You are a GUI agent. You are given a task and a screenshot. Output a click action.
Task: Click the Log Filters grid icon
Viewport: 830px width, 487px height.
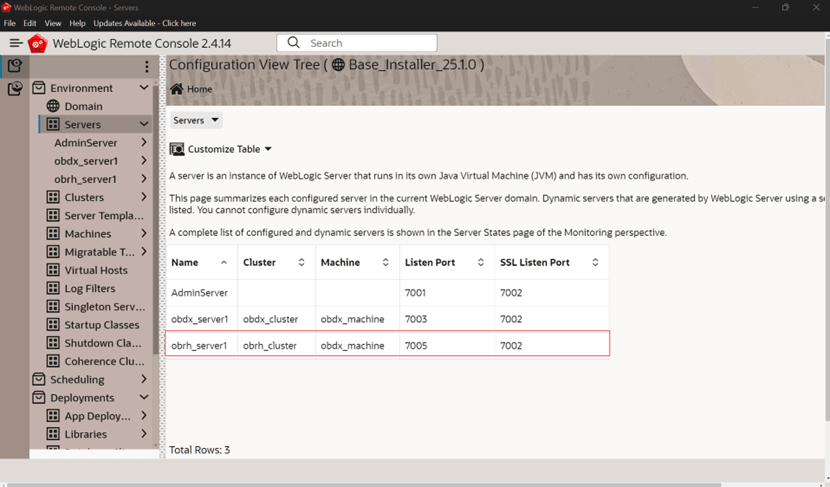click(x=53, y=288)
